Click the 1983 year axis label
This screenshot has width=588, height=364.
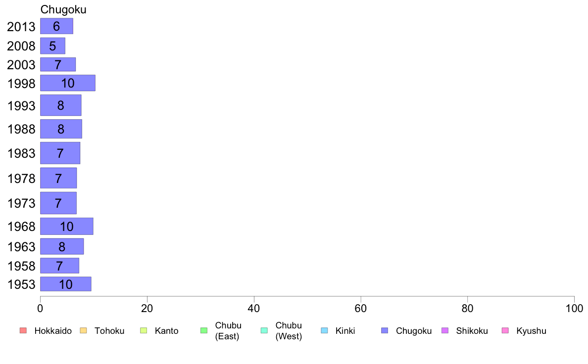tap(21, 153)
